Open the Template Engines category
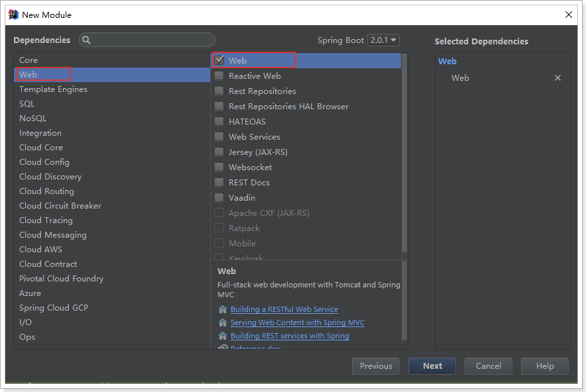586x392 pixels. pos(53,89)
